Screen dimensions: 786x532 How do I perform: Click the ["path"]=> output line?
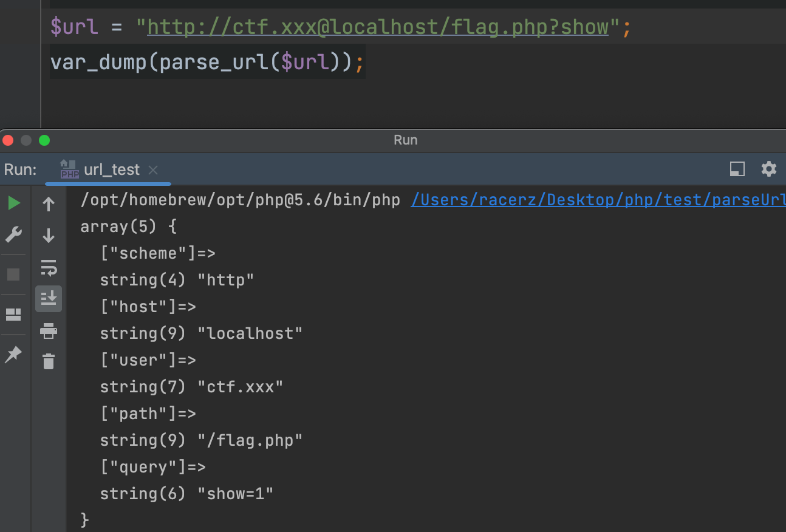coord(148,414)
